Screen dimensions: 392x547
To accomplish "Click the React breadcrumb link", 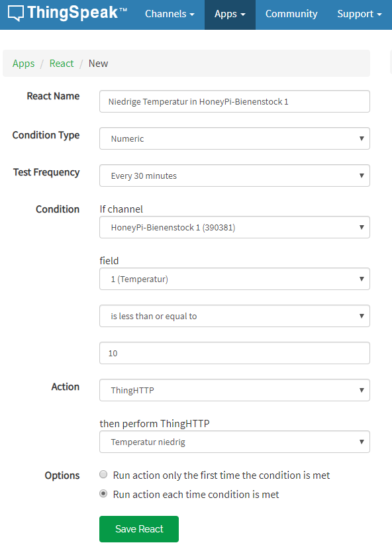I will point(62,64).
